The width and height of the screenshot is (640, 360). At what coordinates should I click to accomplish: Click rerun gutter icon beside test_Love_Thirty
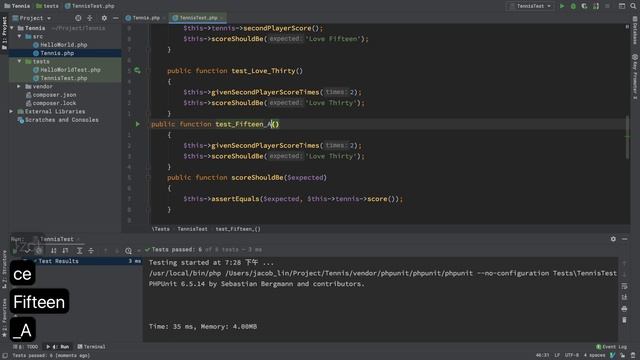138,71
